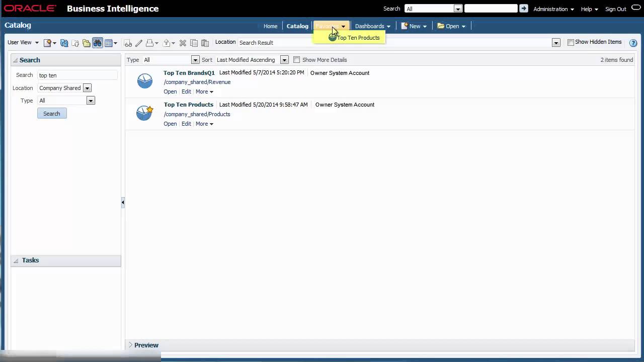
Task: Click the header search input box
Action: point(491,9)
